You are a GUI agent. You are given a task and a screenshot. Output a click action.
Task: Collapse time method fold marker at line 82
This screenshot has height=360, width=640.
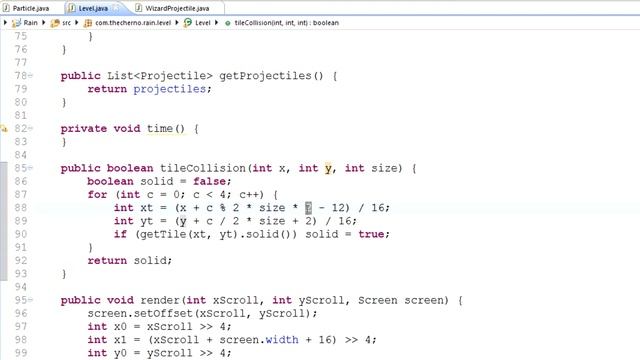[x=31, y=129]
